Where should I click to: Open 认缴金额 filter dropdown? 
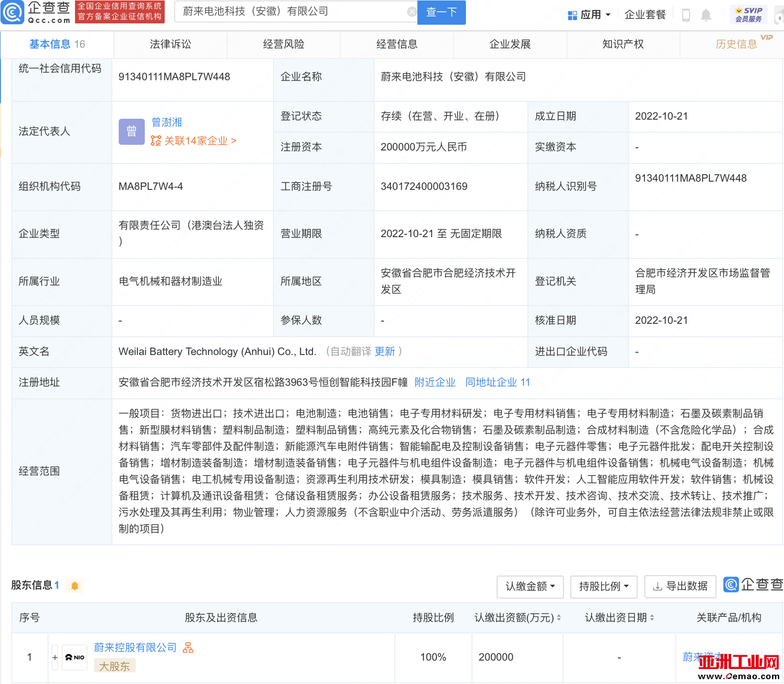tap(530, 586)
